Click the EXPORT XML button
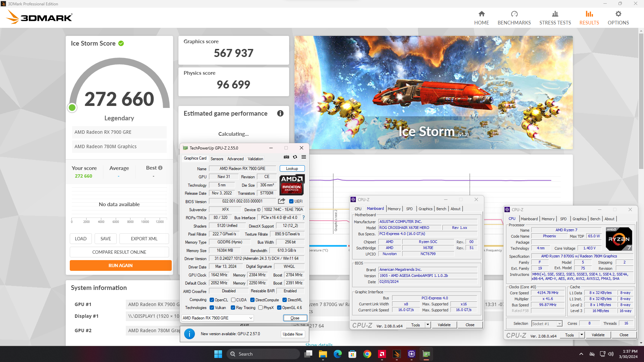Screen dimensions: 644x362 (x=144, y=239)
